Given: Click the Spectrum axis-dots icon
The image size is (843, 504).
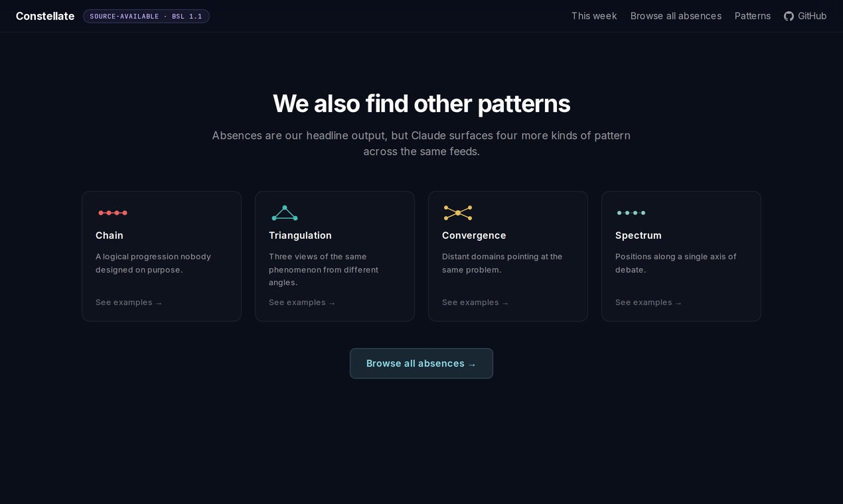Looking at the screenshot, I should pyautogui.click(x=631, y=213).
